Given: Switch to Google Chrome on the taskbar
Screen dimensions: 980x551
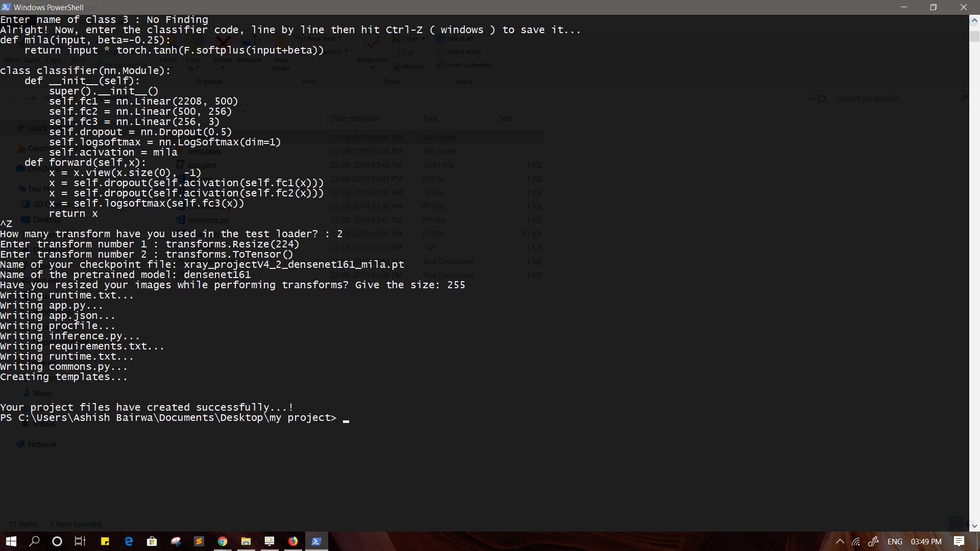Looking at the screenshot, I should 223,541.
